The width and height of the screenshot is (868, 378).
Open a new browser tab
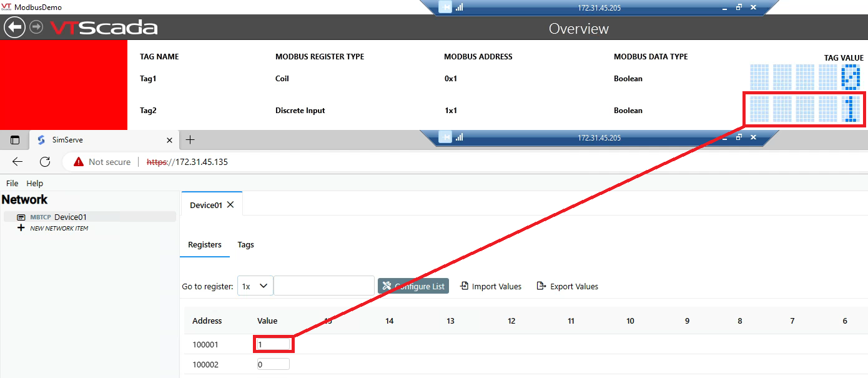click(189, 140)
